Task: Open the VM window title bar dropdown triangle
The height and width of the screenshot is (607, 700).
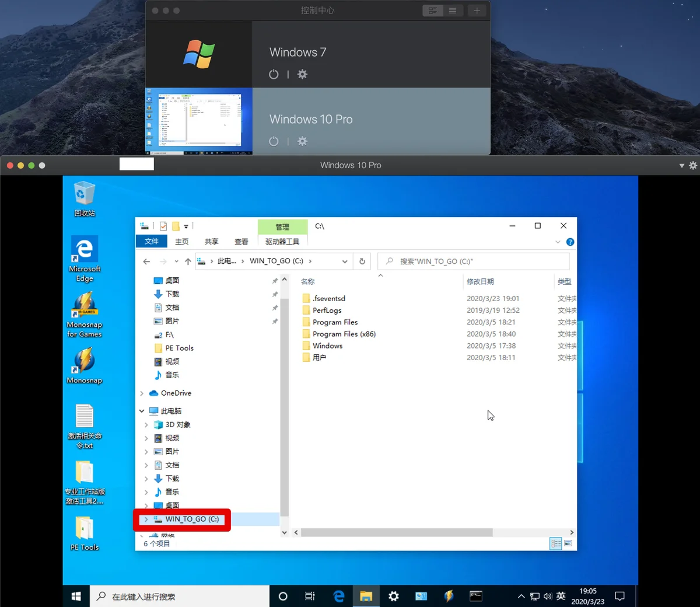Action: point(681,166)
